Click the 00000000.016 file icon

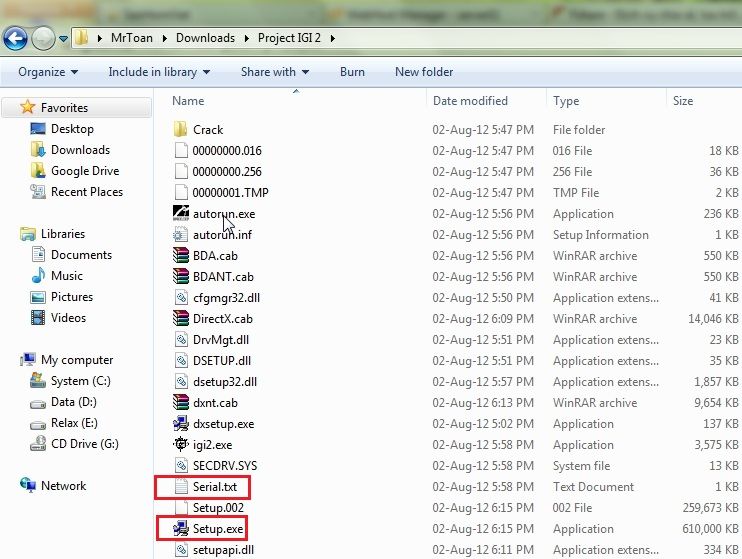(181, 151)
